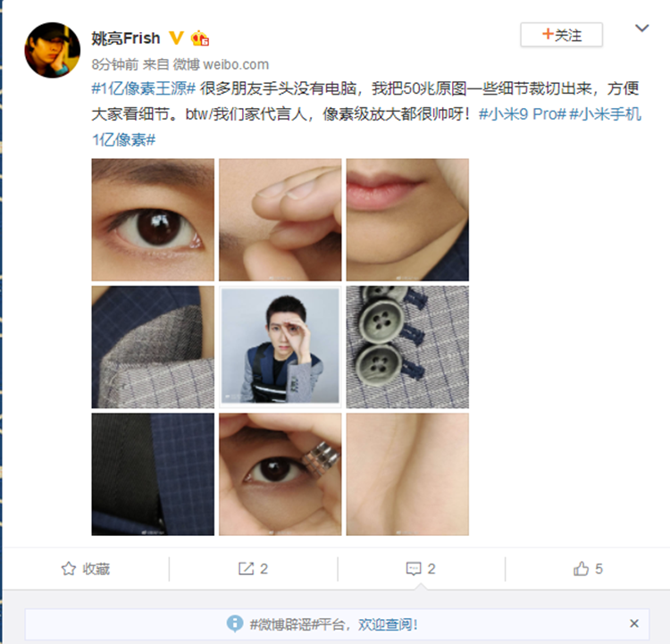Follow user with +关注 button
670x644 pixels.
(562, 35)
